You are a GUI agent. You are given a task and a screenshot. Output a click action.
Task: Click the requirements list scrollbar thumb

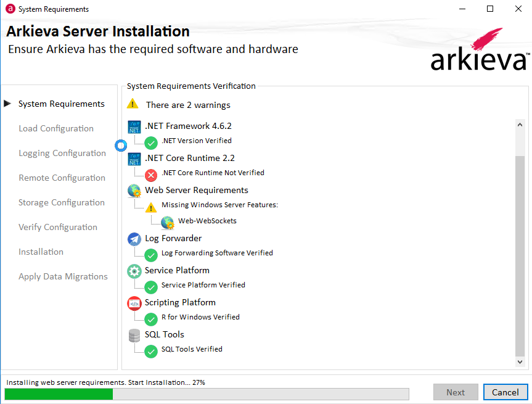(x=520, y=257)
